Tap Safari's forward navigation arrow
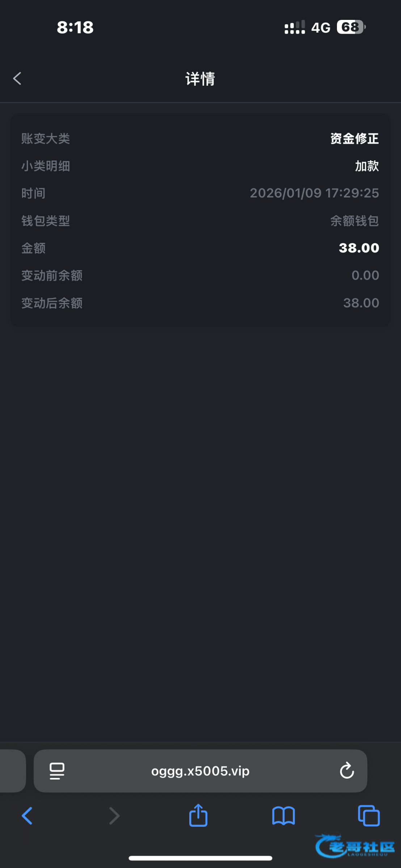Screen dimensions: 401x868 click(x=114, y=816)
